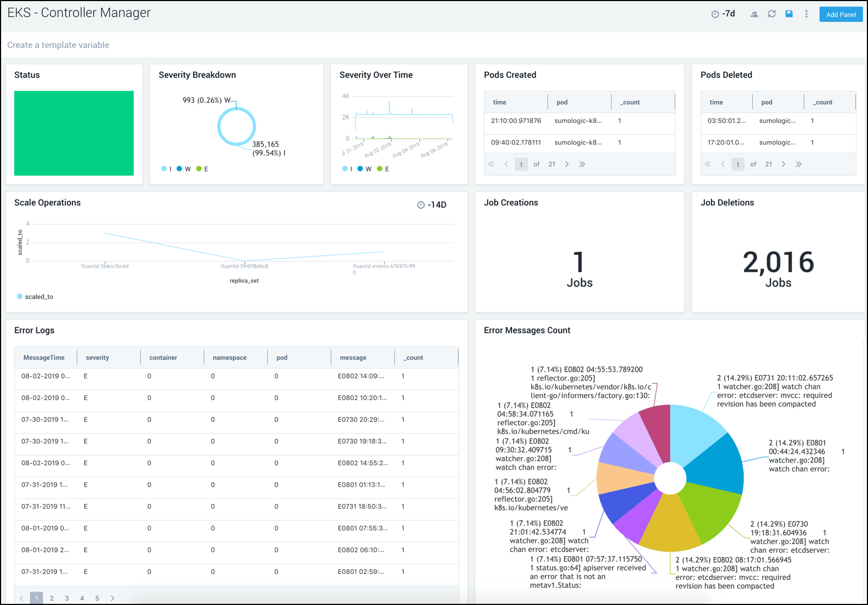Click the page number field in Pods Created
868x605 pixels.
pyautogui.click(x=521, y=164)
